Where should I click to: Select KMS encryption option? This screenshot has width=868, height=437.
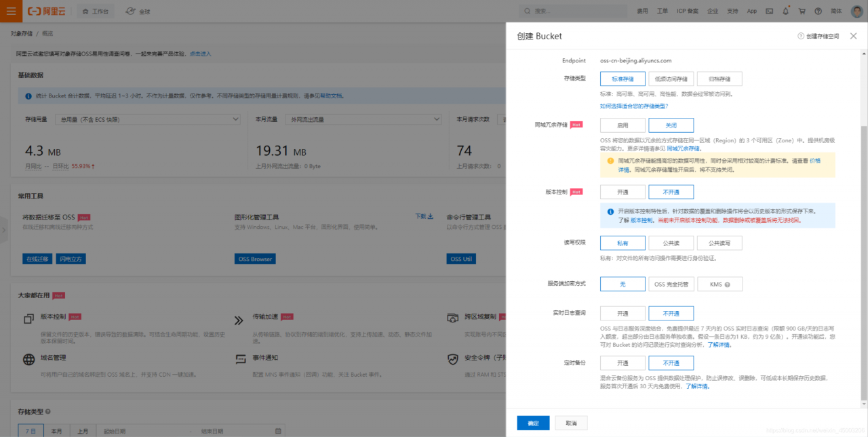(x=719, y=285)
